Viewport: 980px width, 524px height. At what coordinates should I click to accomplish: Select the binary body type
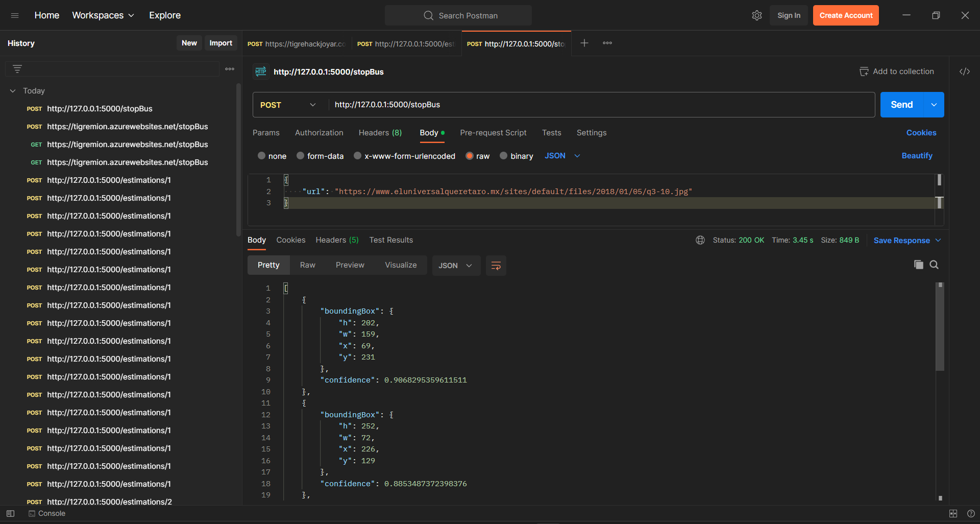(x=504, y=156)
